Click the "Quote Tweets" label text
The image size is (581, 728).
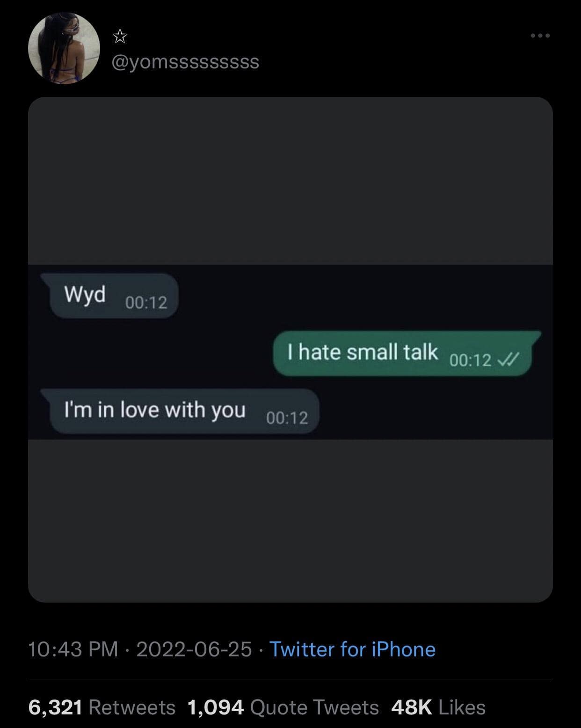pos(314,707)
